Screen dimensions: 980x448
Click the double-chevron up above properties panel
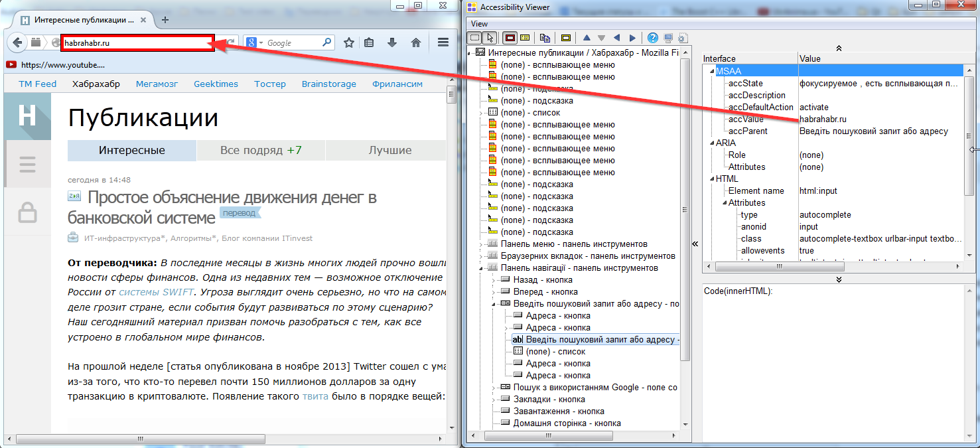[839, 48]
